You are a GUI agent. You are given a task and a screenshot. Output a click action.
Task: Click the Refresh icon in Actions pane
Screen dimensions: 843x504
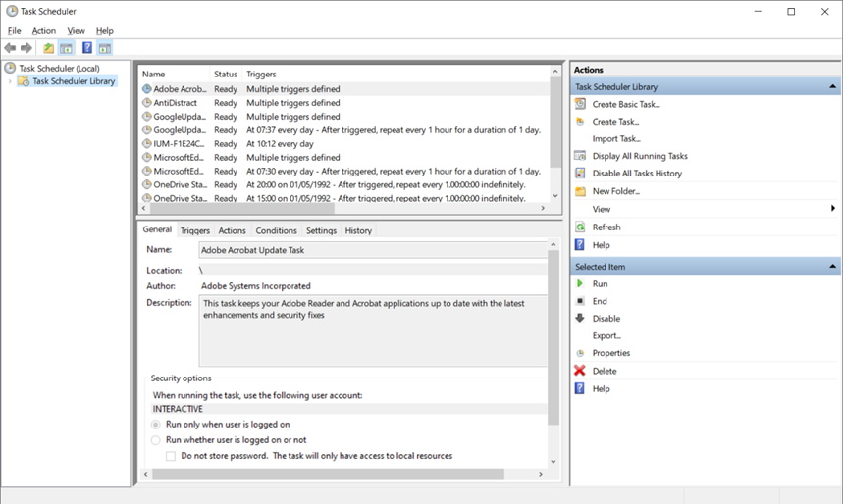[580, 227]
